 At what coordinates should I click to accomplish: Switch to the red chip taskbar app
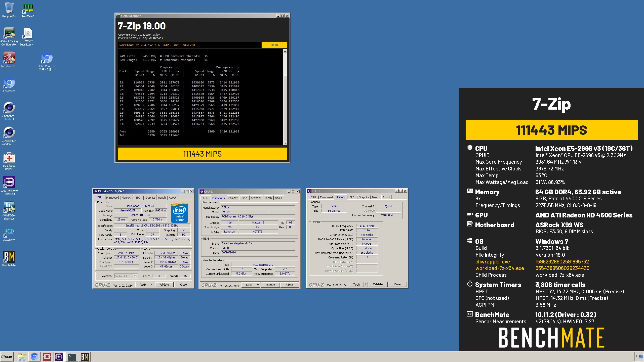47,356
